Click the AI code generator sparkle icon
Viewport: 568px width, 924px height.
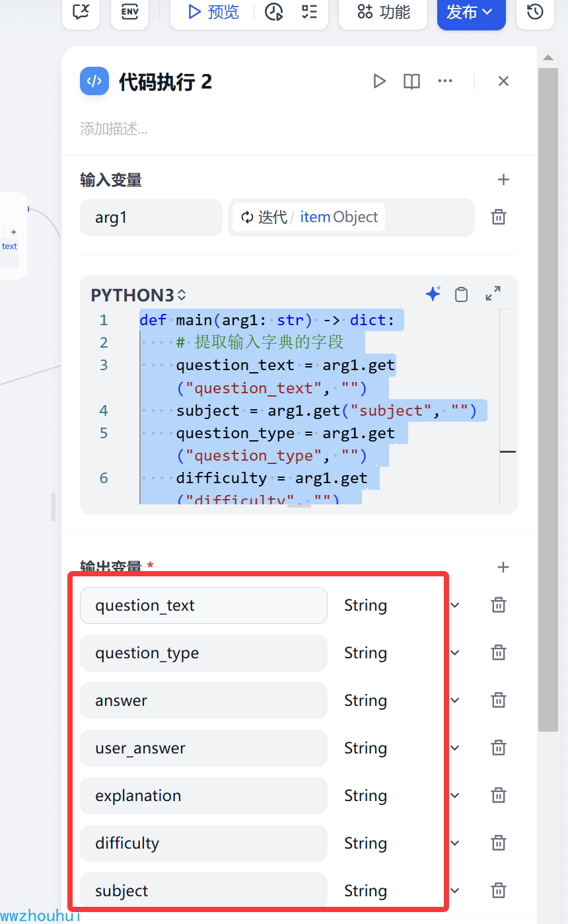(x=433, y=294)
